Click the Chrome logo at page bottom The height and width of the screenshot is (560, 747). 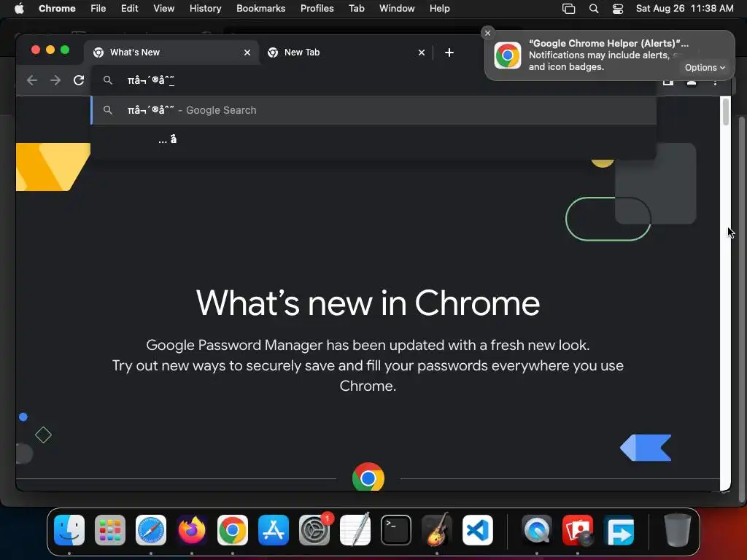tap(368, 477)
